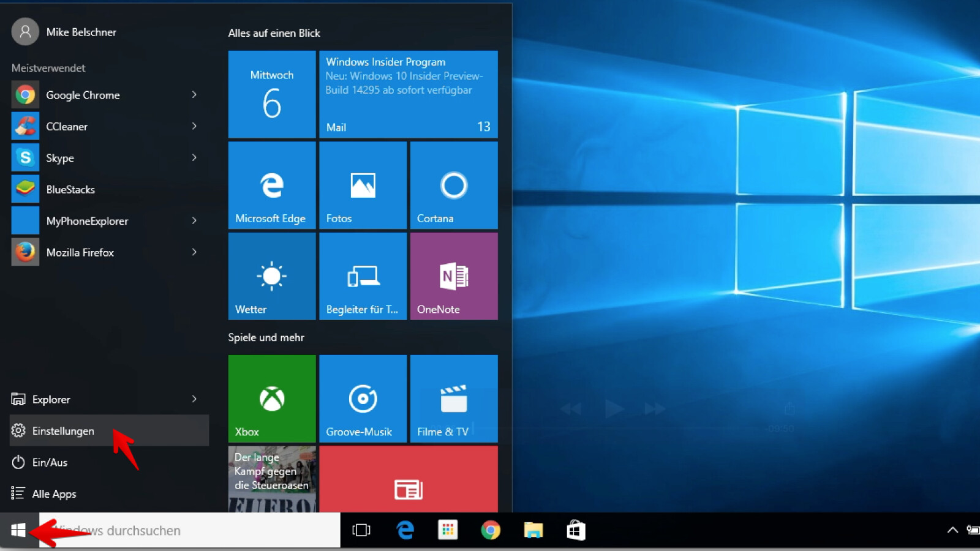Open File Explorer from the taskbar
The image size is (980, 551).
click(x=533, y=530)
